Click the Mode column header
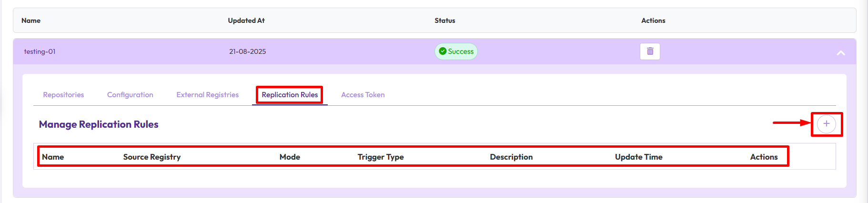Viewport: 868px width, 203px height. pos(290,157)
